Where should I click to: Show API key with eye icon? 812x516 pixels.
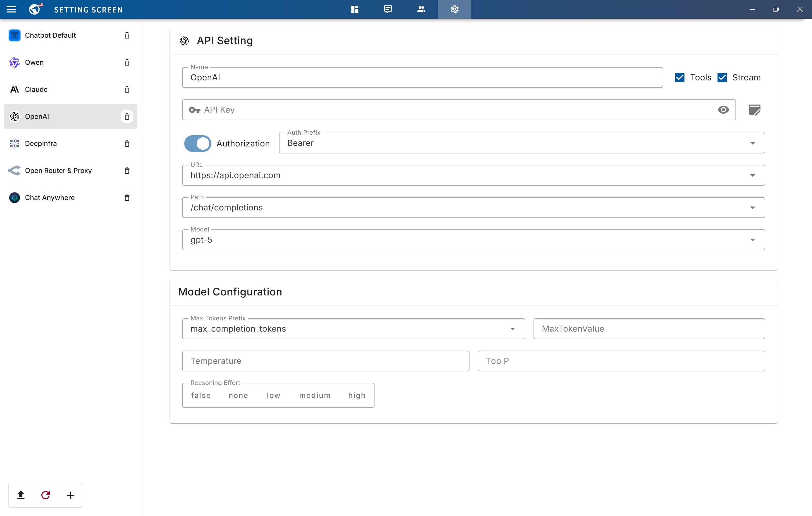point(723,110)
